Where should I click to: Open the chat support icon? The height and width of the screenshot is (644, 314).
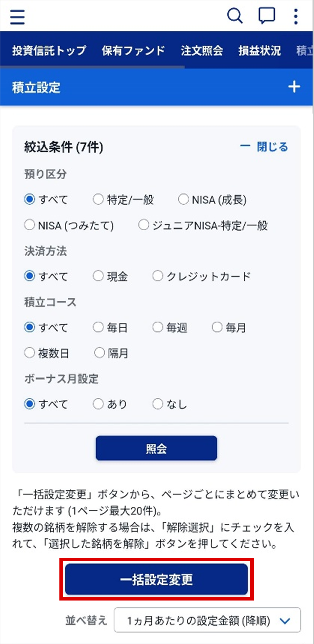tap(267, 16)
